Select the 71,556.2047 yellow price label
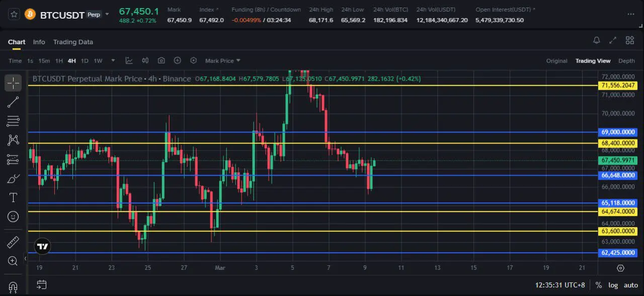Screen dimensions: 644x296 coord(618,86)
